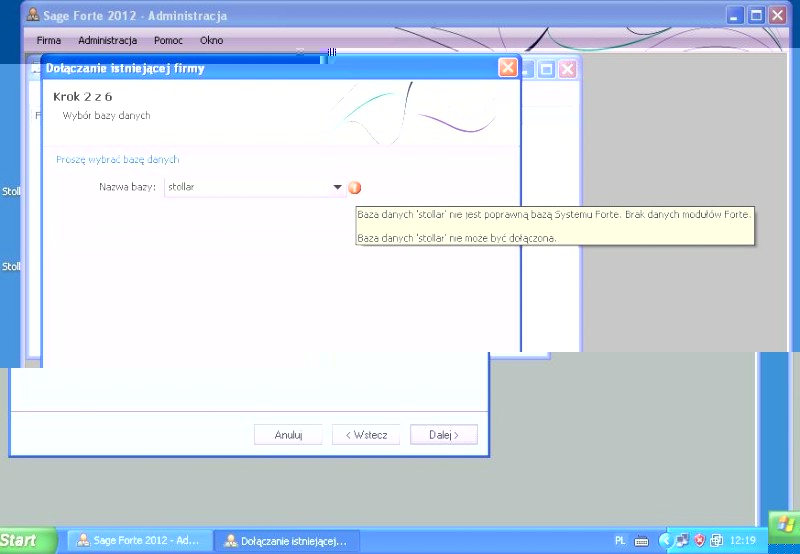Close the Sage Forte 2012 main window
This screenshot has height=554, width=800.
click(778, 15)
